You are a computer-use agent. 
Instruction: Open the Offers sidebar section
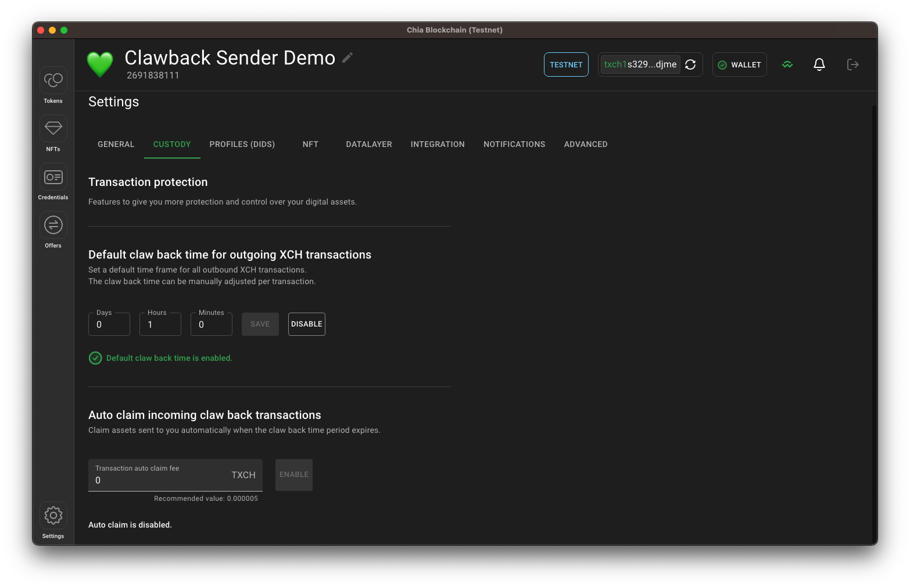pyautogui.click(x=53, y=225)
